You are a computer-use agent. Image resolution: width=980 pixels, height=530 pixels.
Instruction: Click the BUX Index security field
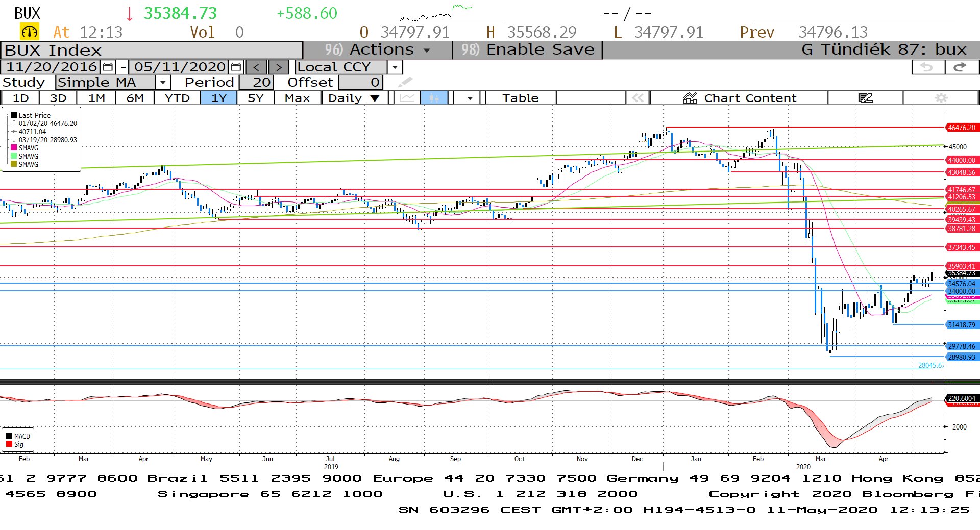152,50
